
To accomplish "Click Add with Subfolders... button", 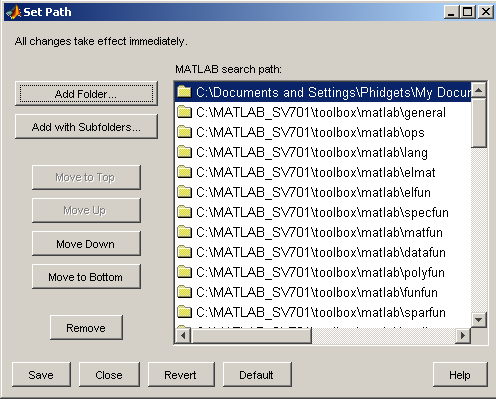I will 86,127.
